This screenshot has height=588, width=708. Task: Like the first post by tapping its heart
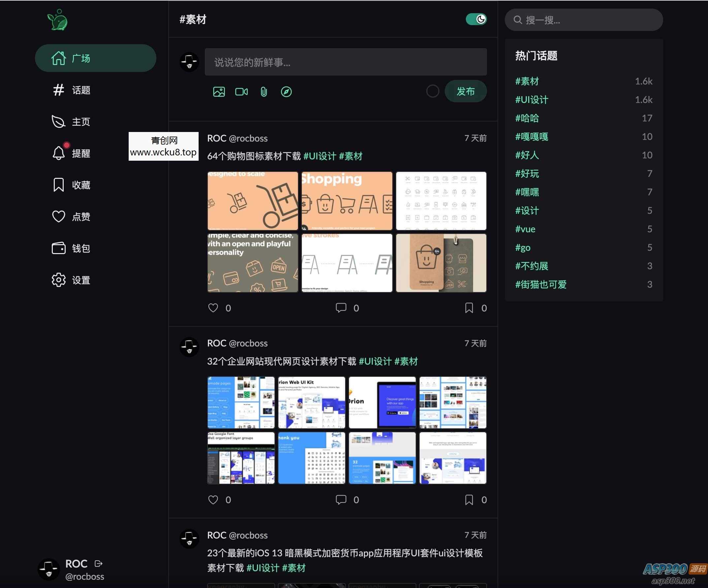pos(213,308)
